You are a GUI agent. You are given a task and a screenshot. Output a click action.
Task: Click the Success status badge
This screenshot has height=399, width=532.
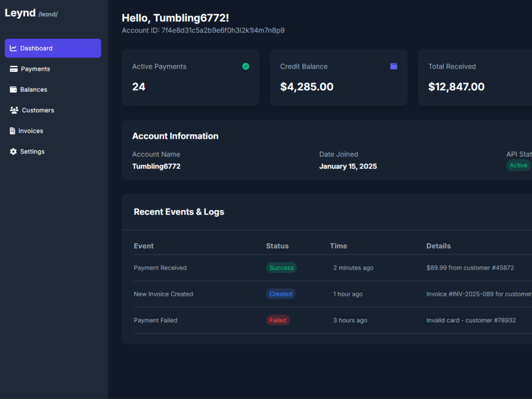[281, 268]
